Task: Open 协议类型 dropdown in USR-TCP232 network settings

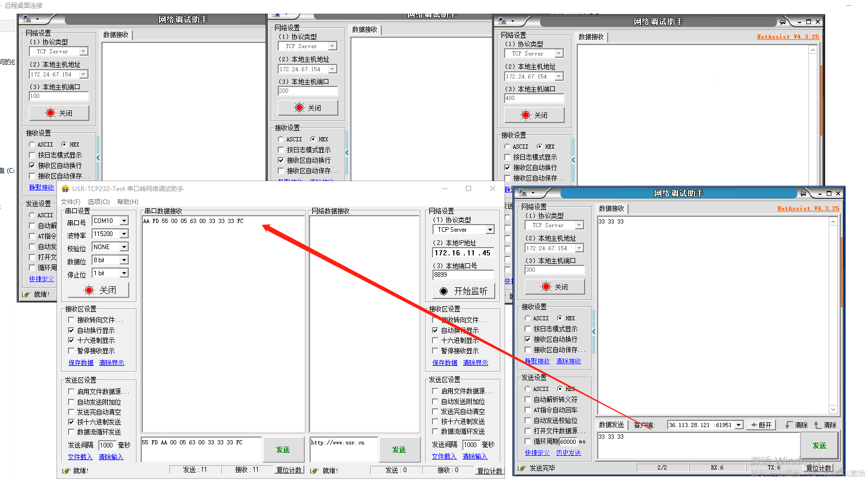Action: click(490, 230)
